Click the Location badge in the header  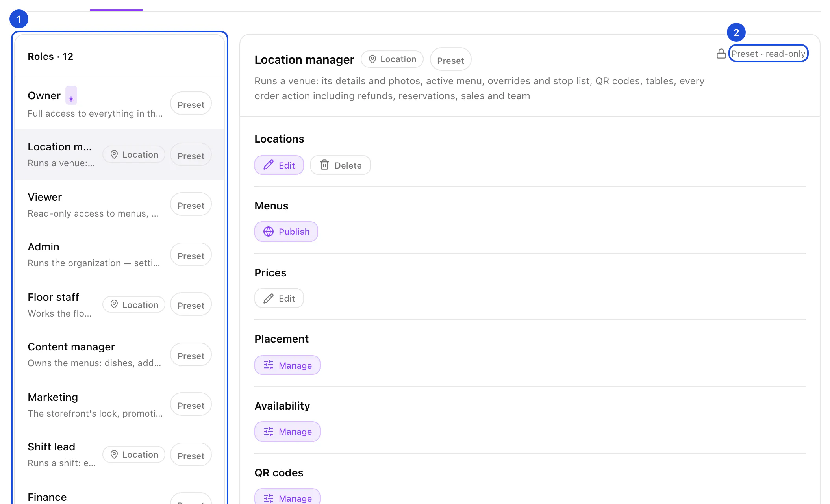click(392, 59)
